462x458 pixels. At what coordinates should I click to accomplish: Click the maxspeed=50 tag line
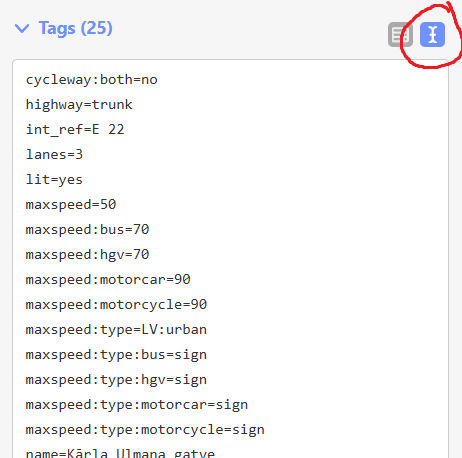71,205
